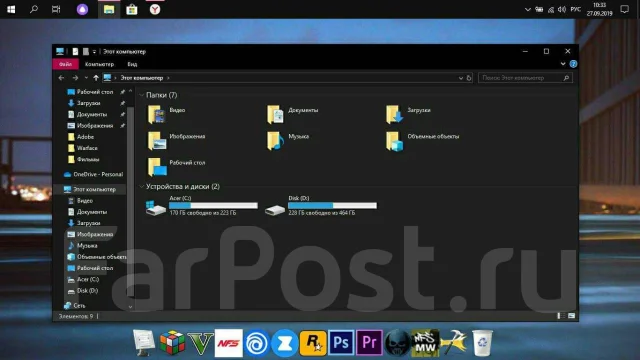The width and height of the screenshot is (640, 360).
Task: Open the taskbar clock and calendar
Action: 599,9
